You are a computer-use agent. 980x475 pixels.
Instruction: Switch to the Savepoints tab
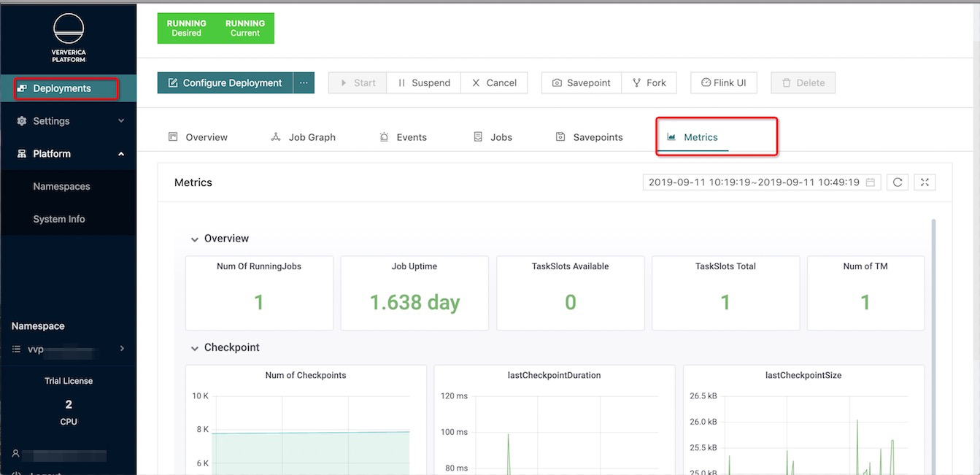(x=590, y=137)
